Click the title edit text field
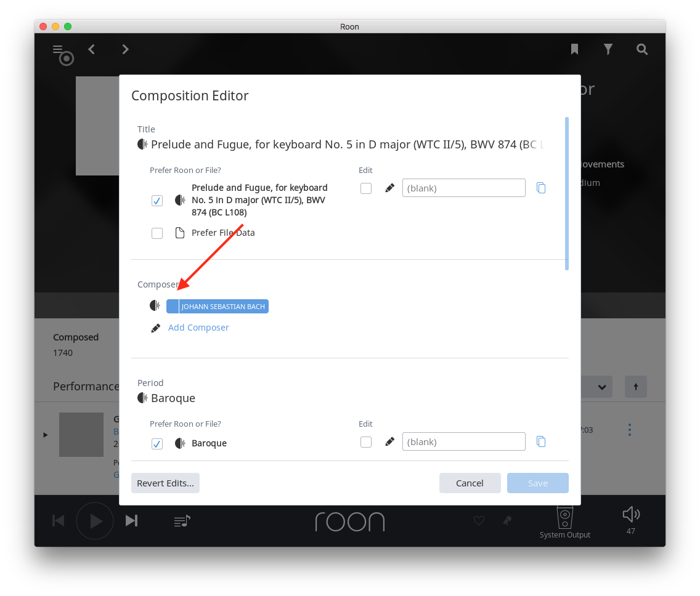This screenshot has width=700, height=596. click(x=463, y=188)
